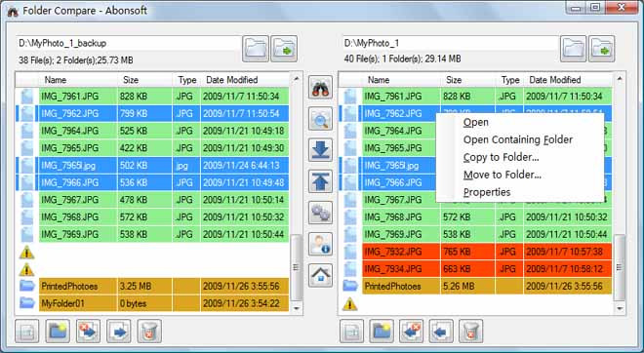Choose Open from context menu
The image size is (644, 353).
[475, 122]
